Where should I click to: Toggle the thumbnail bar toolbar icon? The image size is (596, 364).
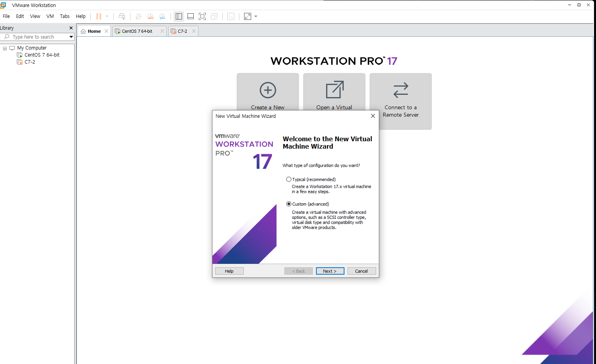(x=191, y=16)
